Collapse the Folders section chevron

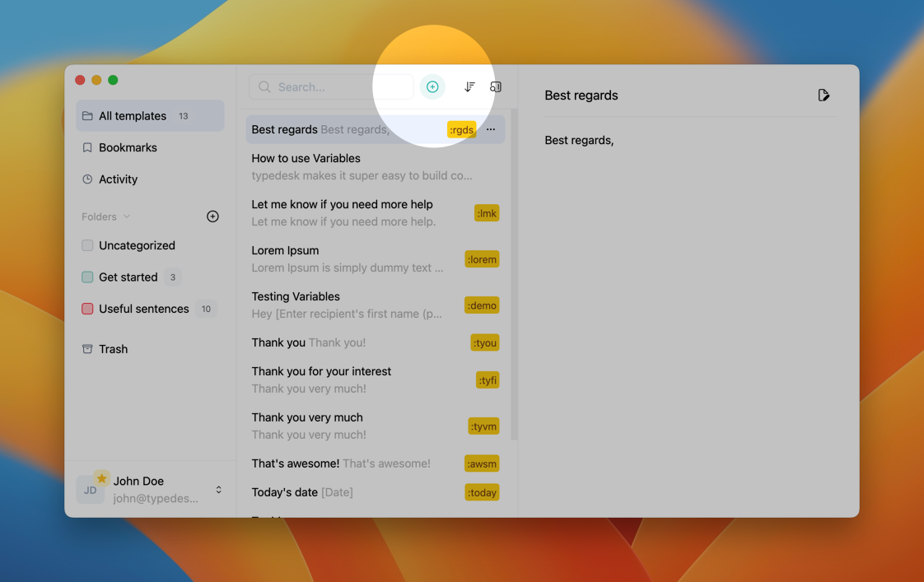[x=127, y=217]
